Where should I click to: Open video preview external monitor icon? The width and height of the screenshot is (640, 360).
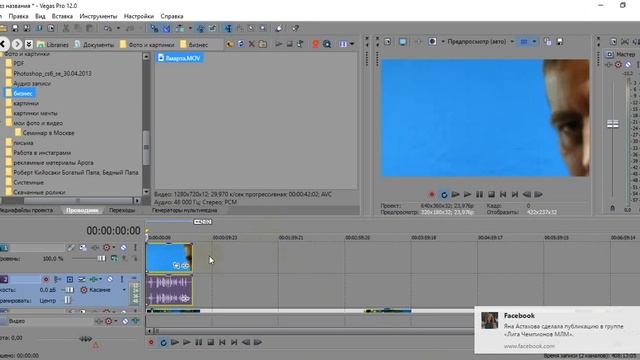click(x=403, y=42)
